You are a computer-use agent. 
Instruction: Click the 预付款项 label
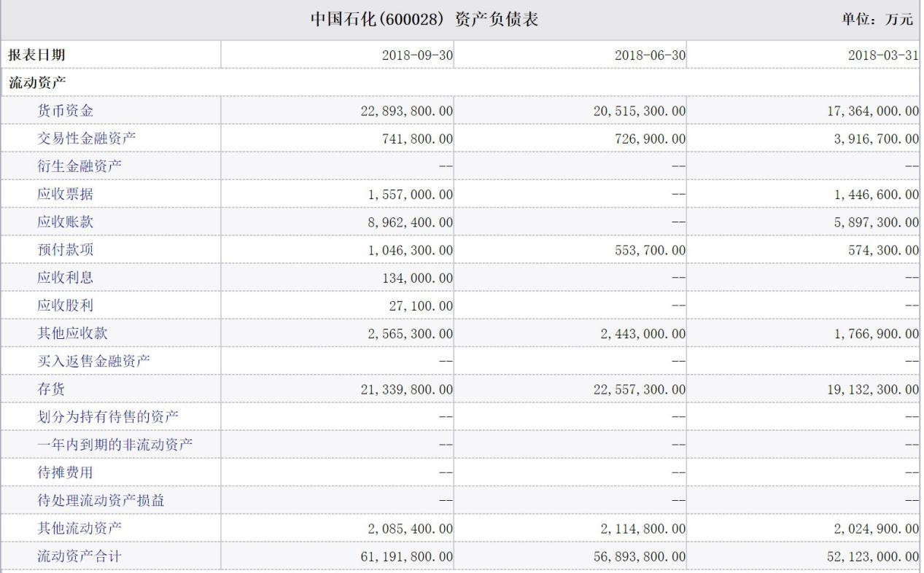66,250
